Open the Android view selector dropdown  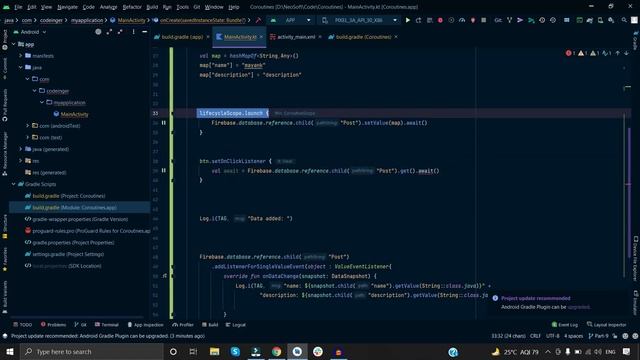click(x=30, y=32)
